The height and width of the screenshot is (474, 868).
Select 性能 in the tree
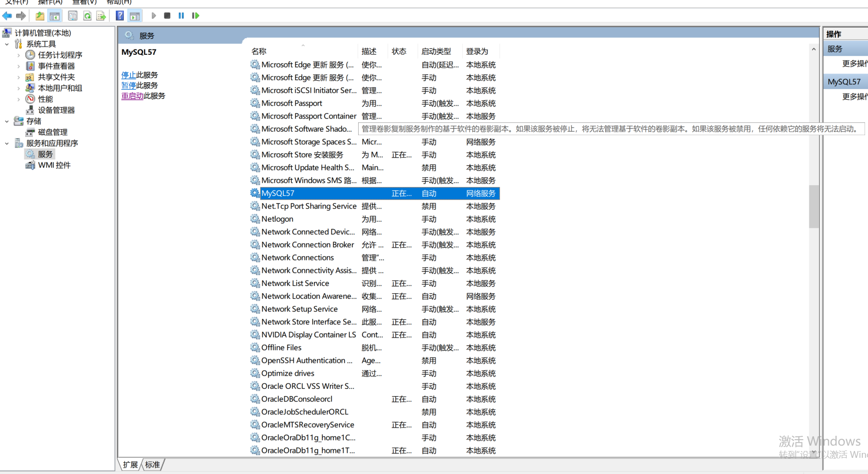click(46, 99)
